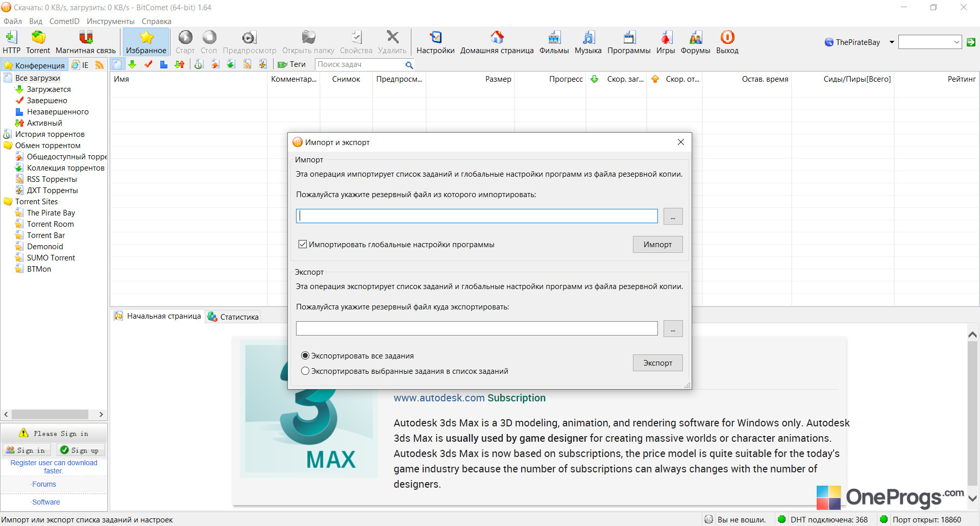Select the Конференция sidebar tab
The height and width of the screenshot is (526, 980).
pos(34,65)
